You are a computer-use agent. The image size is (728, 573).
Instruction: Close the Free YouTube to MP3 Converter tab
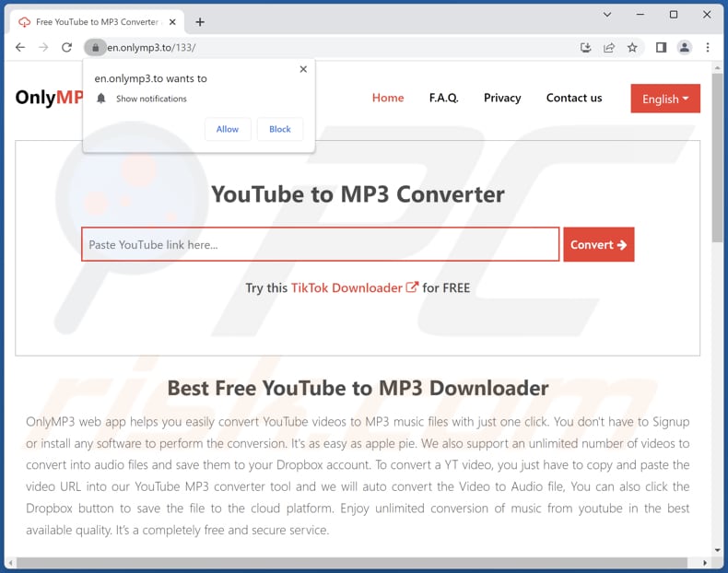pos(172,22)
